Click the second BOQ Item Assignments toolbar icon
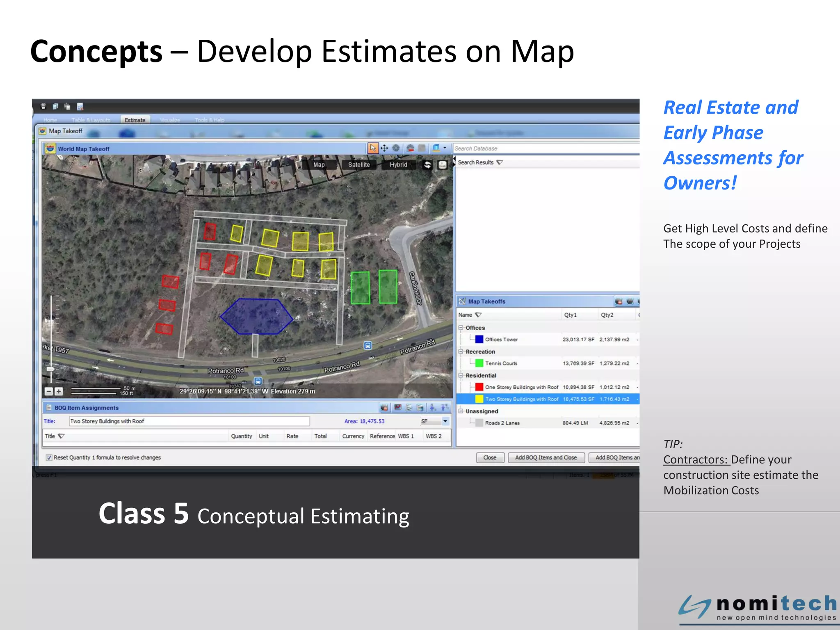 point(397,407)
